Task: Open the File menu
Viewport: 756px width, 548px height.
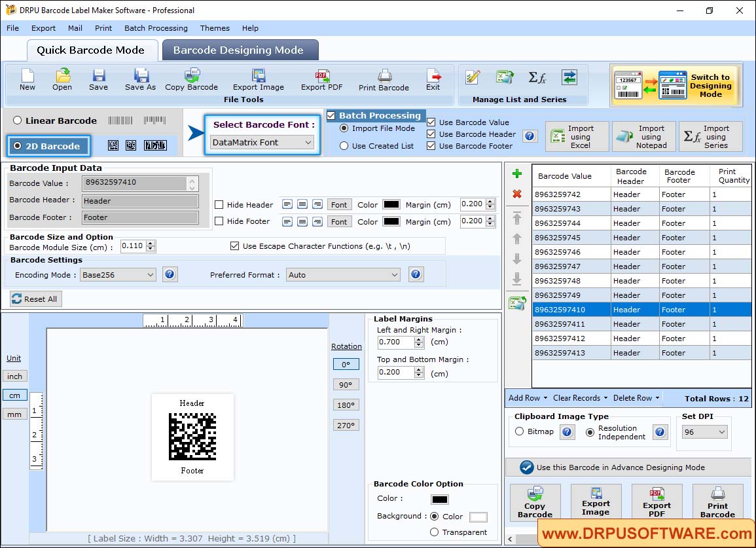Action: [x=13, y=28]
